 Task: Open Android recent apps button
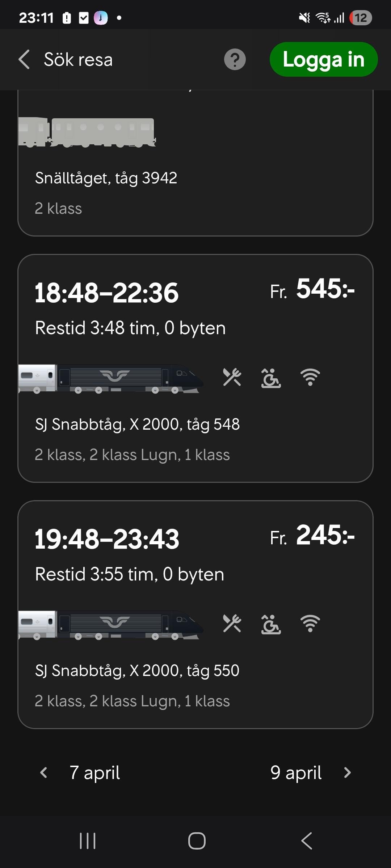point(88,841)
